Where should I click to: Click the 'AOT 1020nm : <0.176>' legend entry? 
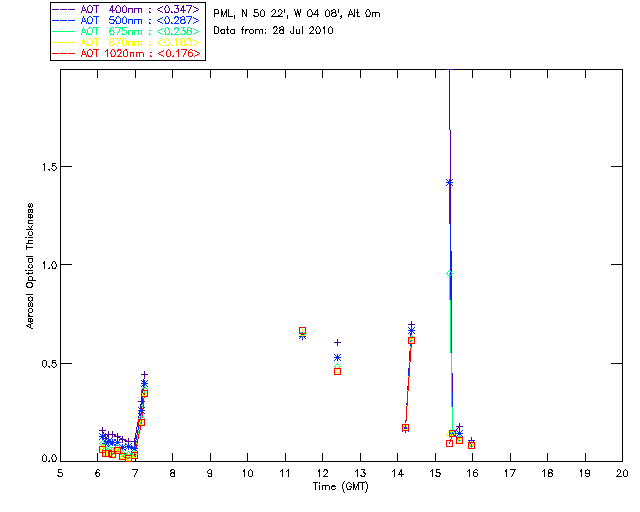[x=127, y=53]
